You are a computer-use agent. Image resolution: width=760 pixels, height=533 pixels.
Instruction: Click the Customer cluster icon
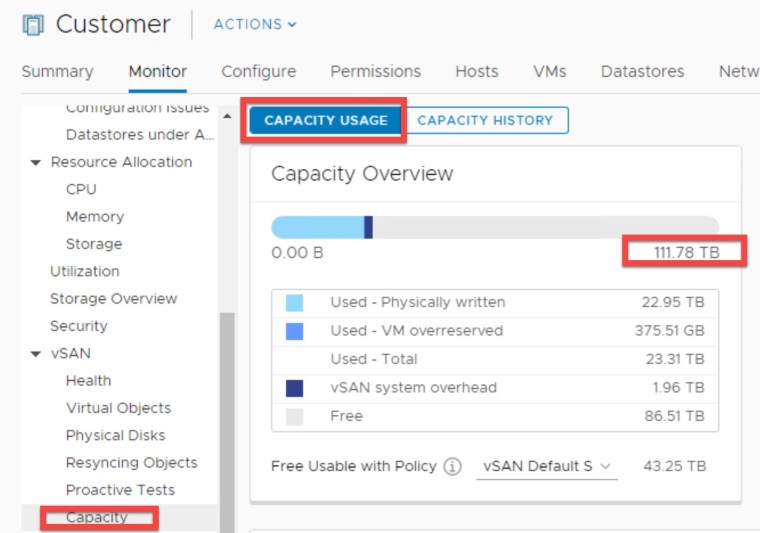point(33,25)
